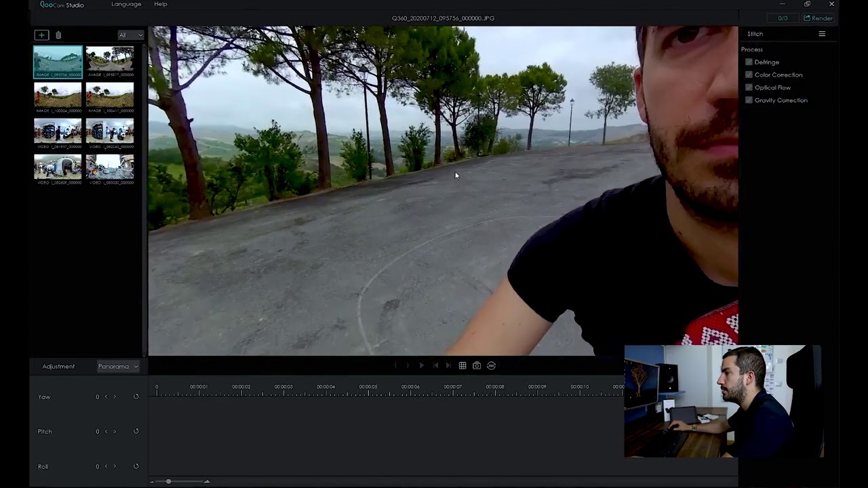Click the Roll value field
Viewport: 868px width, 488px height.
click(98, 466)
